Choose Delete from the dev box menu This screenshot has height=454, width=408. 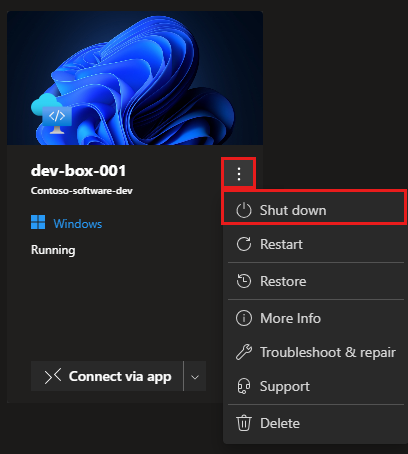pyautogui.click(x=314, y=423)
